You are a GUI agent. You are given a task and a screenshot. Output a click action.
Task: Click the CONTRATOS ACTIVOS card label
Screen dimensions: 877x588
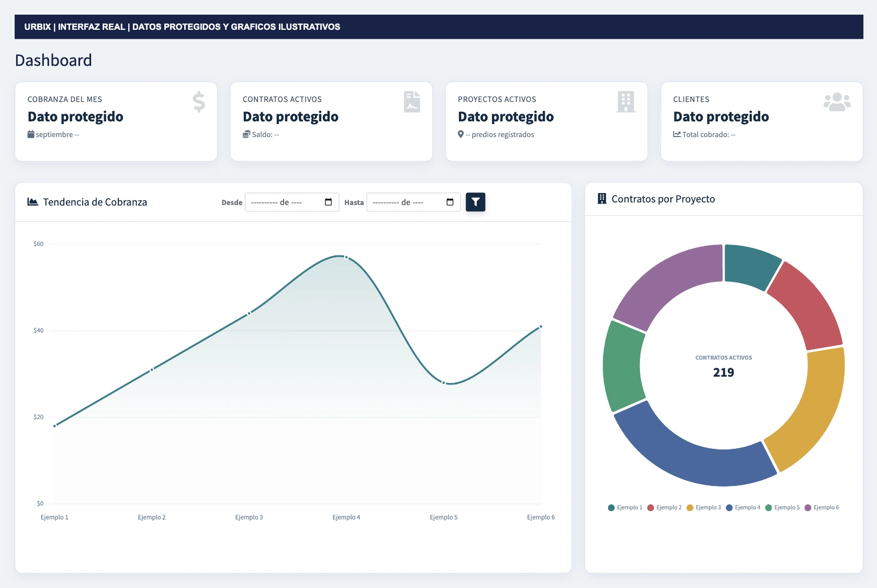pos(282,99)
